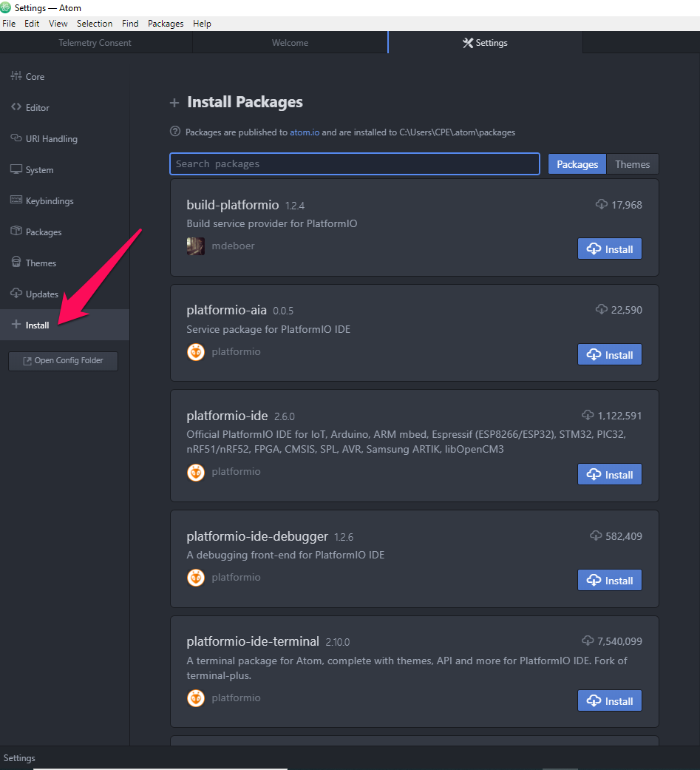Open the Themes section in sidebar
Image resolution: width=700 pixels, height=770 pixels.
click(40, 263)
